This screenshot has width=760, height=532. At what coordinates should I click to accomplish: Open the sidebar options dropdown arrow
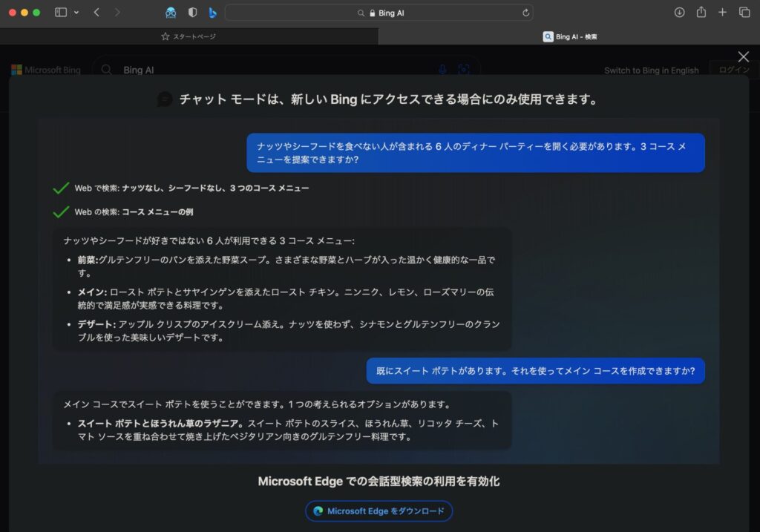(76, 13)
